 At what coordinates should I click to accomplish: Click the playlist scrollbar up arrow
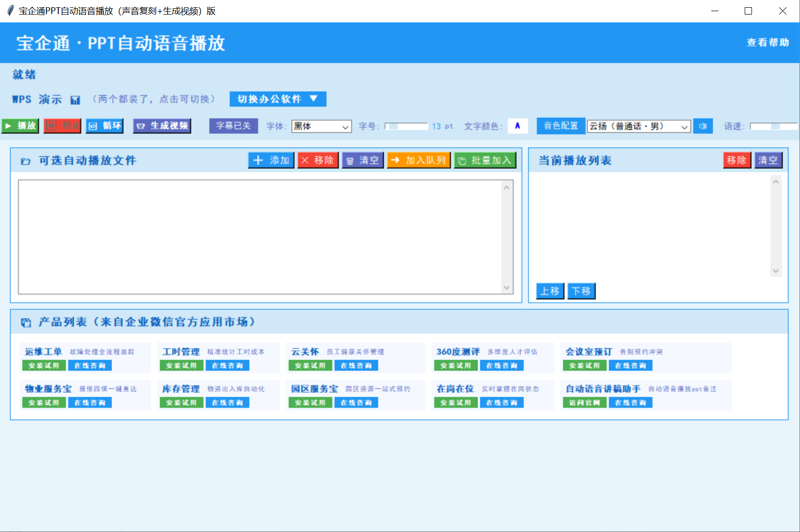point(776,182)
